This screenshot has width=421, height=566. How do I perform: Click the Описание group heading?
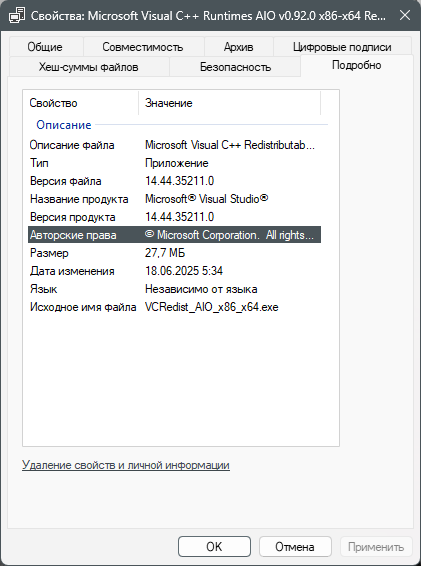point(64,125)
